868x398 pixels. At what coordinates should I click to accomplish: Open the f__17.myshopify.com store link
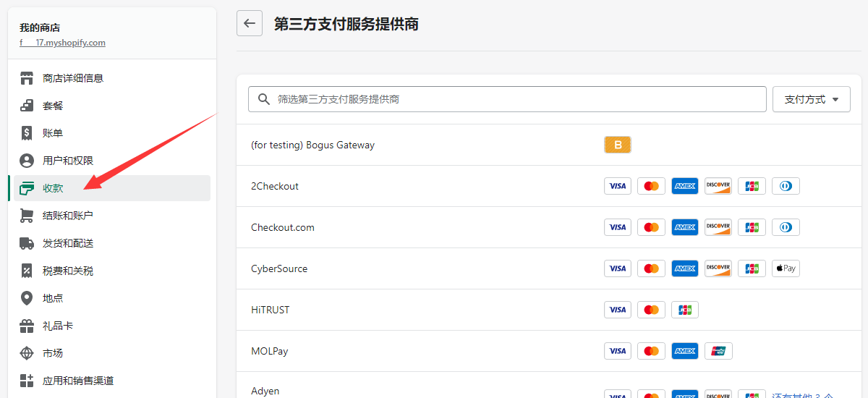[x=62, y=43]
